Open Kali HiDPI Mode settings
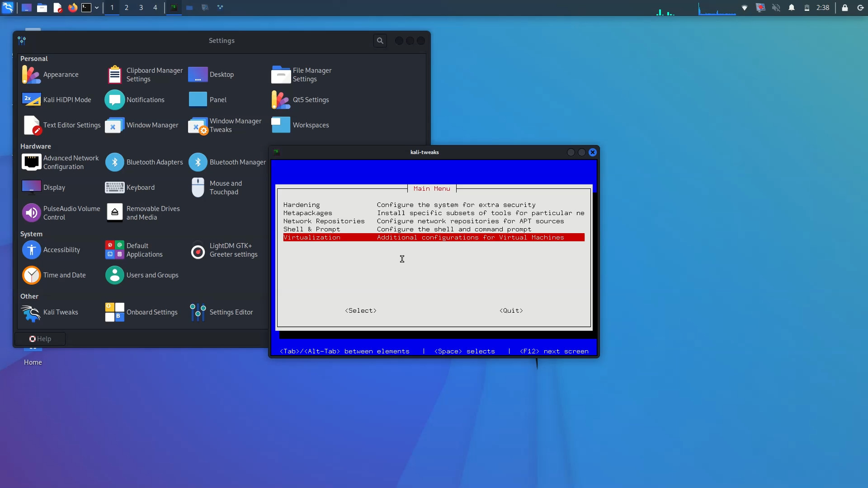Screen dimensions: 868x488 point(58,99)
